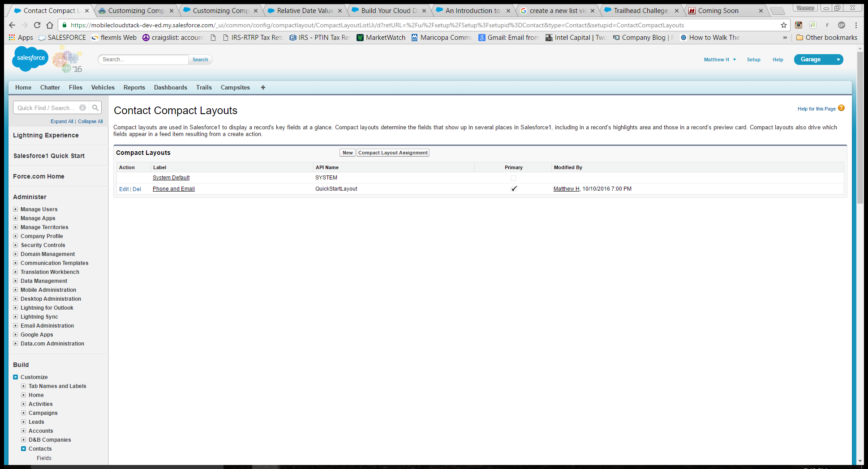Click the gray GP circle extension icon
Image resolution: width=868 pixels, height=469 pixels.
coord(842,25)
